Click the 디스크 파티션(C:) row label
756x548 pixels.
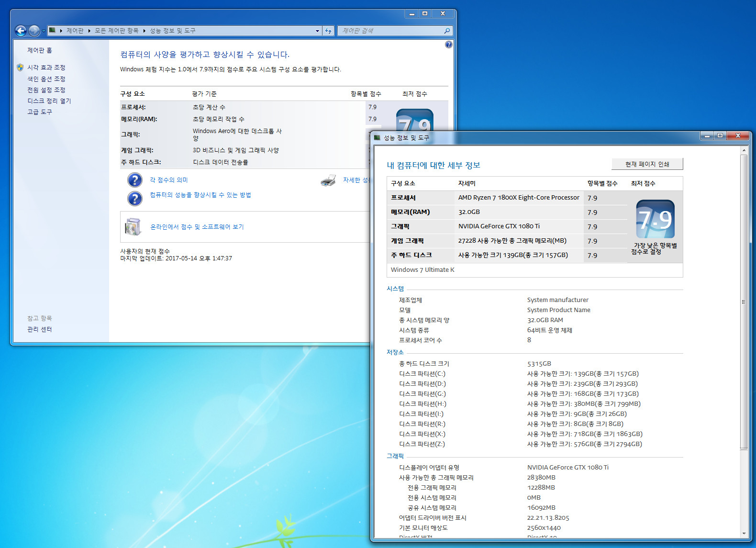coord(422,374)
